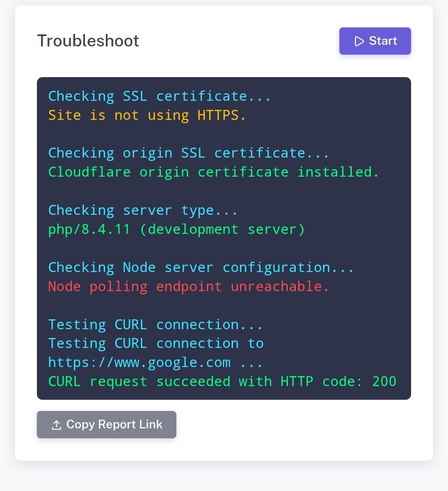The width and height of the screenshot is (448, 491).
Task: Click the Start button
Action: tap(375, 41)
